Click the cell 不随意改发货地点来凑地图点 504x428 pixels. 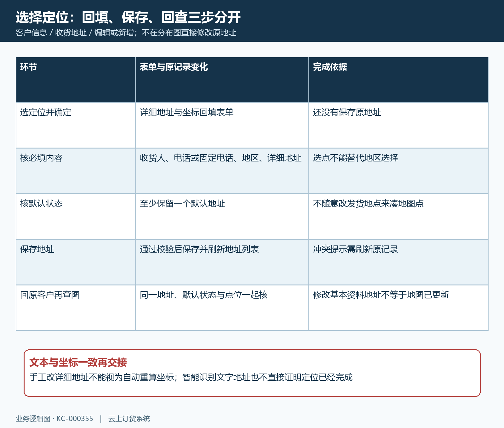(x=398, y=217)
